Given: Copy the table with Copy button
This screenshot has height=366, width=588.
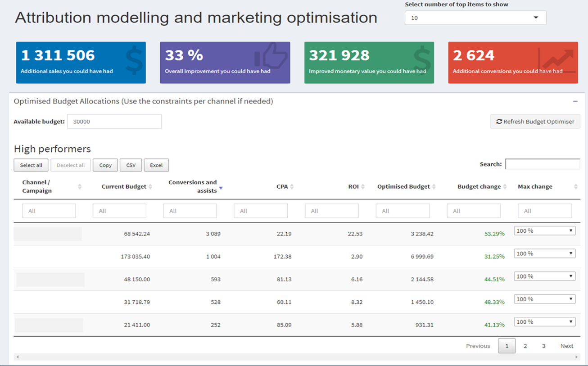Looking at the screenshot, I should [105, 165].
